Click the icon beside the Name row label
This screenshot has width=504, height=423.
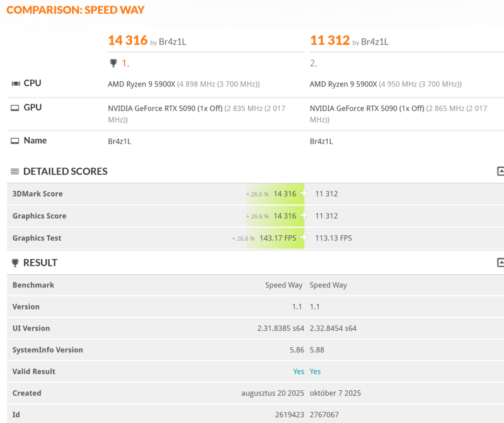point(16,141)
